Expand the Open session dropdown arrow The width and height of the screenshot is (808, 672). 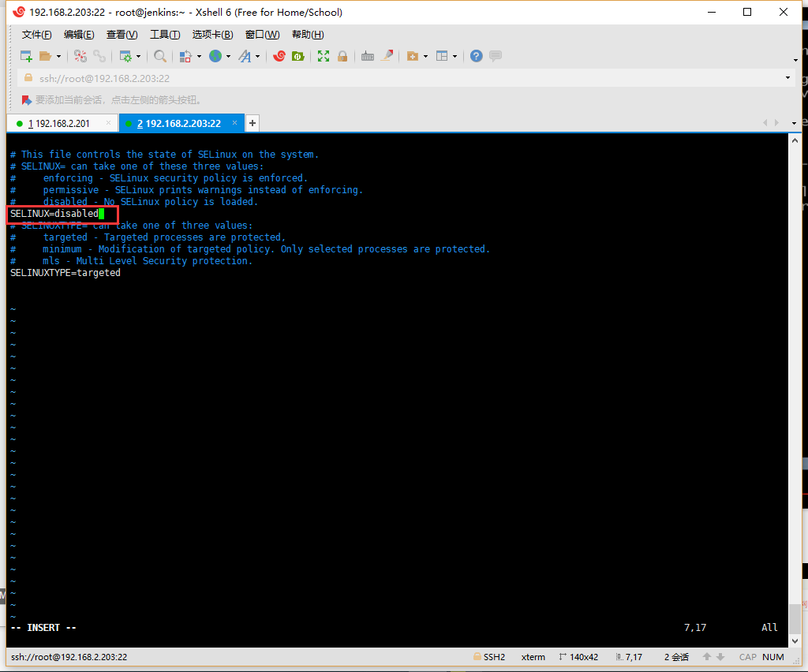pos(58,56)
